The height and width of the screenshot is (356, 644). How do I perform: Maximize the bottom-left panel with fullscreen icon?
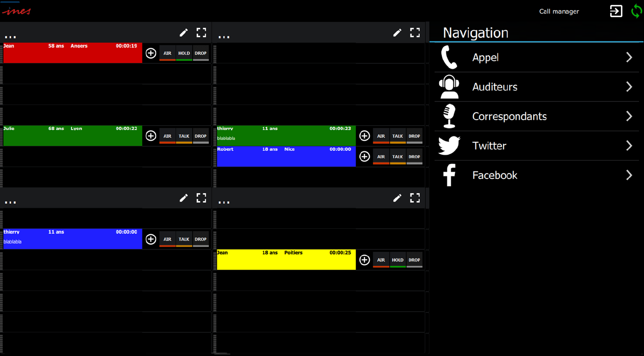[201, 198]
